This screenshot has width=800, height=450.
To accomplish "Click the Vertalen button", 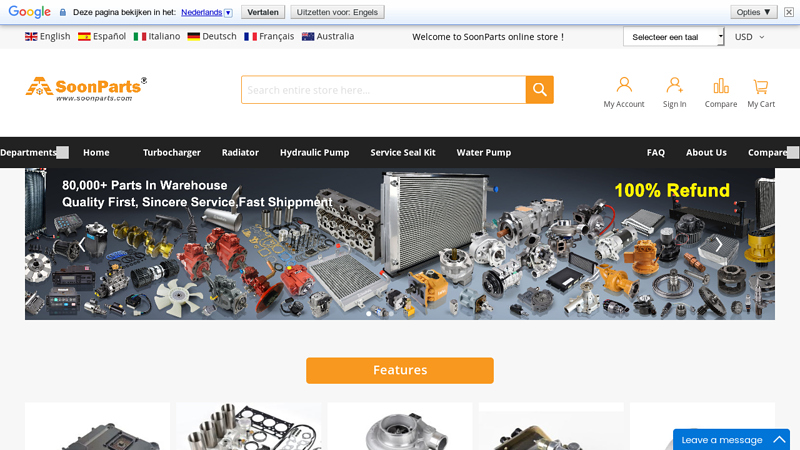I will 263,12.
